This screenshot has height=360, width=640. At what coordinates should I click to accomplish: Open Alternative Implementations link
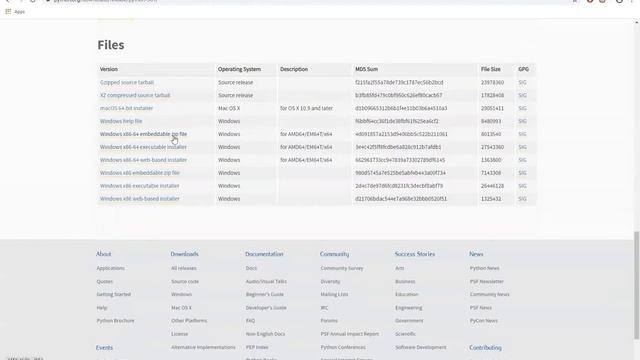tap(203, 347)
